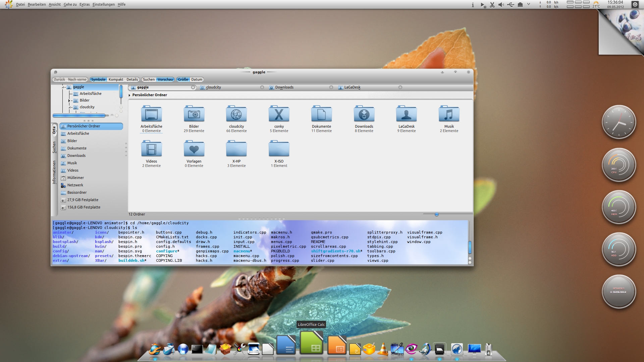Open the Informationen side panel tab

click(x=54, y=172)
